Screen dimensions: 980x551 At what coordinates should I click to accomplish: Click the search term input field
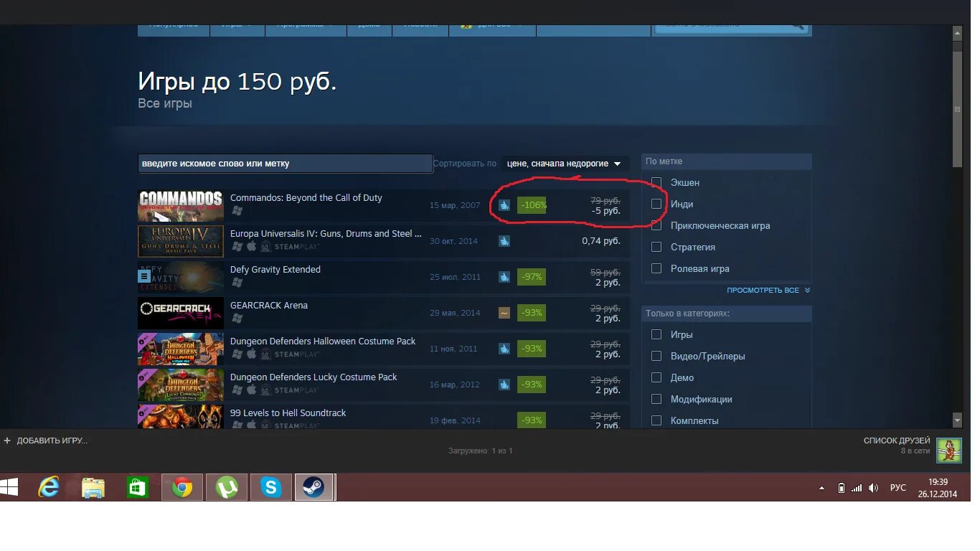286,164
